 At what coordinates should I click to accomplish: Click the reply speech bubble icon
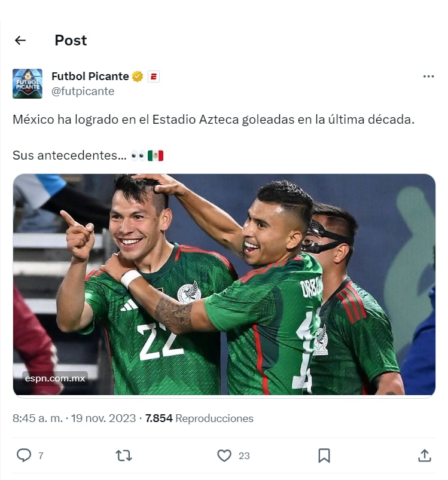click(24, 455)
